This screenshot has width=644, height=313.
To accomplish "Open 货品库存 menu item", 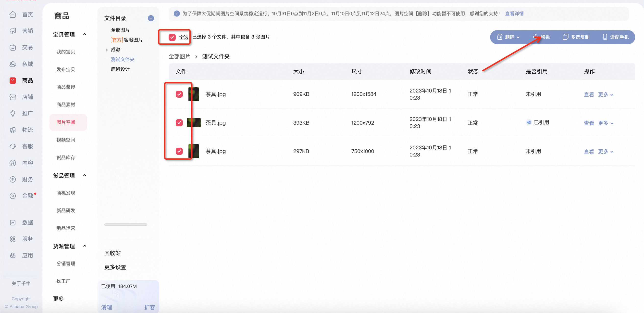I will (x=66, y=158).
